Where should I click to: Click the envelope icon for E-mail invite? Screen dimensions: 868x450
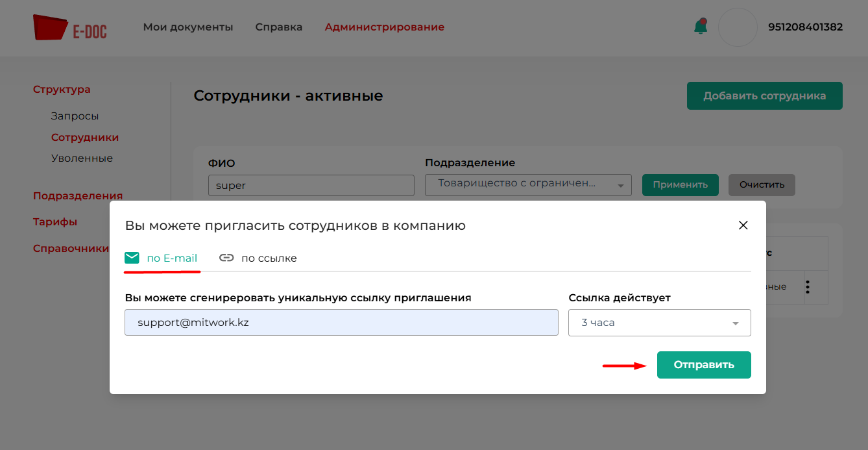(x=132, y=258)
